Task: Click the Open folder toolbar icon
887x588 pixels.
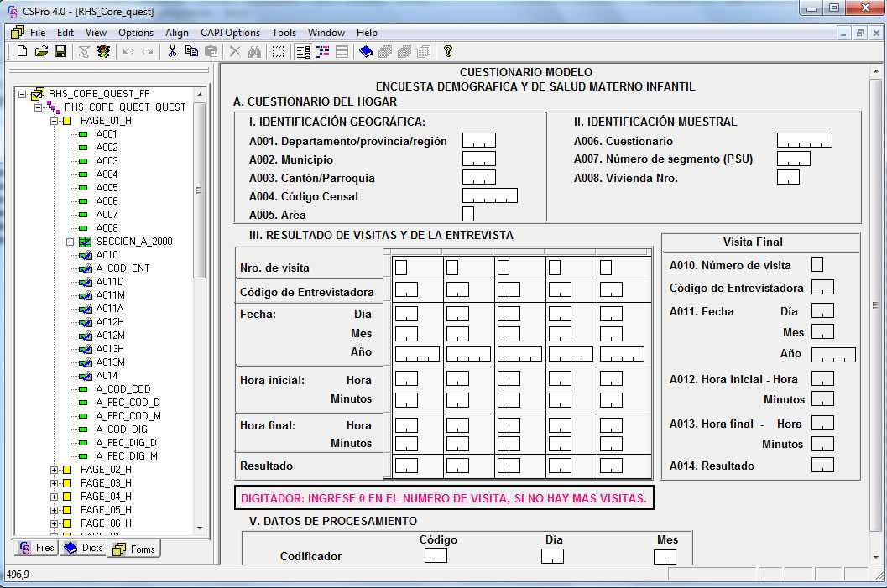Action: pyautogui.click(x=41, y=51)
